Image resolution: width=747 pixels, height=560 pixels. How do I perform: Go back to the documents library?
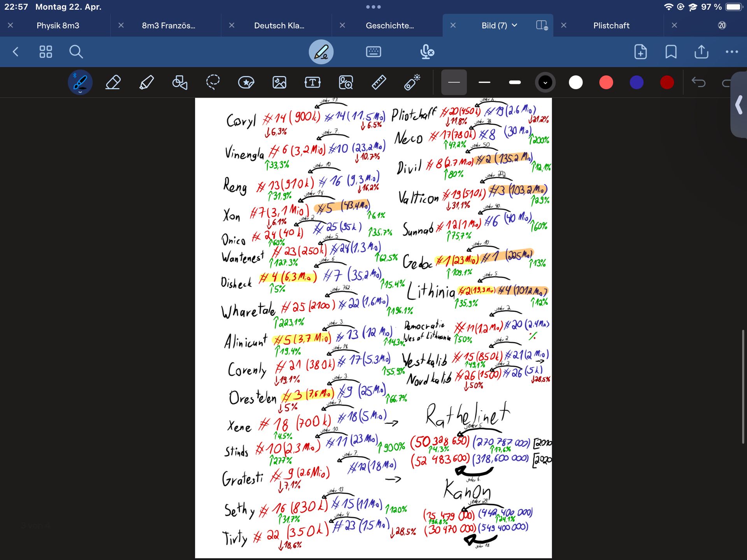click(x=16, y=52)
